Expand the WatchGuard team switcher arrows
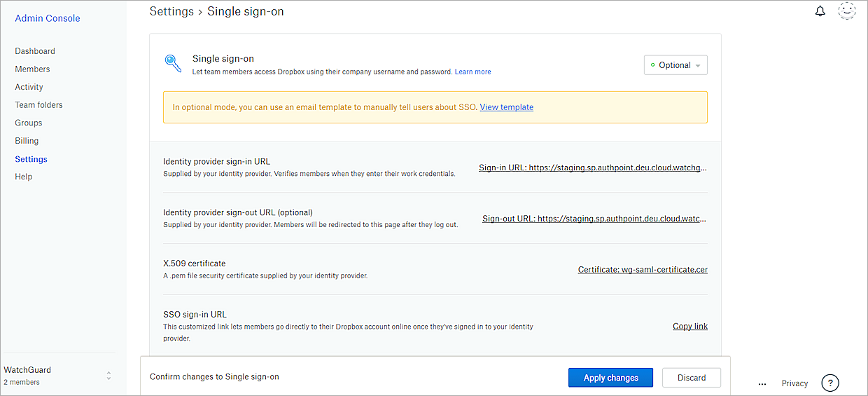Image resolution: width=868 pixels, height=396 pixels. (x=108, y=376)
